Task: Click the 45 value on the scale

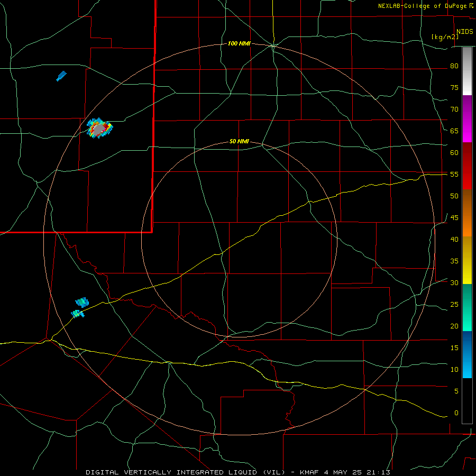Action: [454, 218]
